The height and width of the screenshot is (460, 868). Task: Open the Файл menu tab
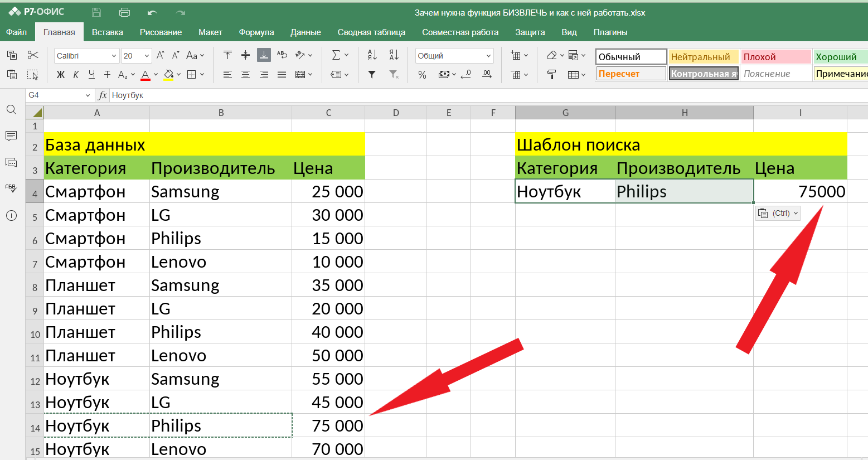click(17, 32)
